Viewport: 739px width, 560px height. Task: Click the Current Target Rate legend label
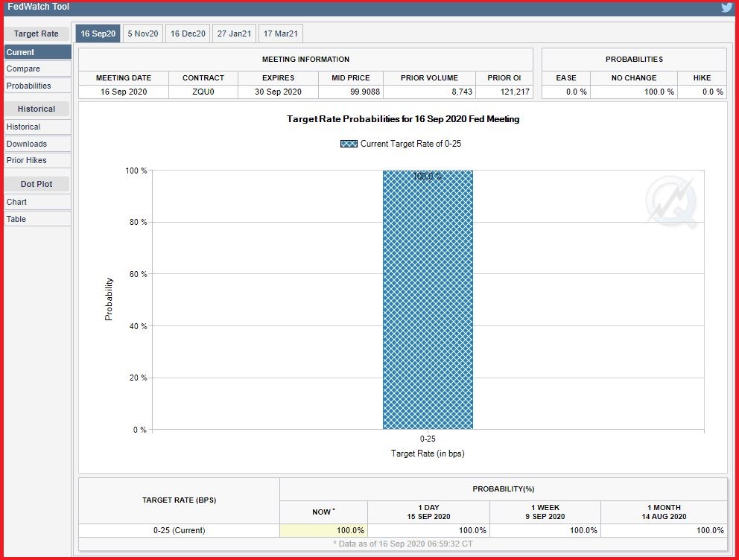410,144
